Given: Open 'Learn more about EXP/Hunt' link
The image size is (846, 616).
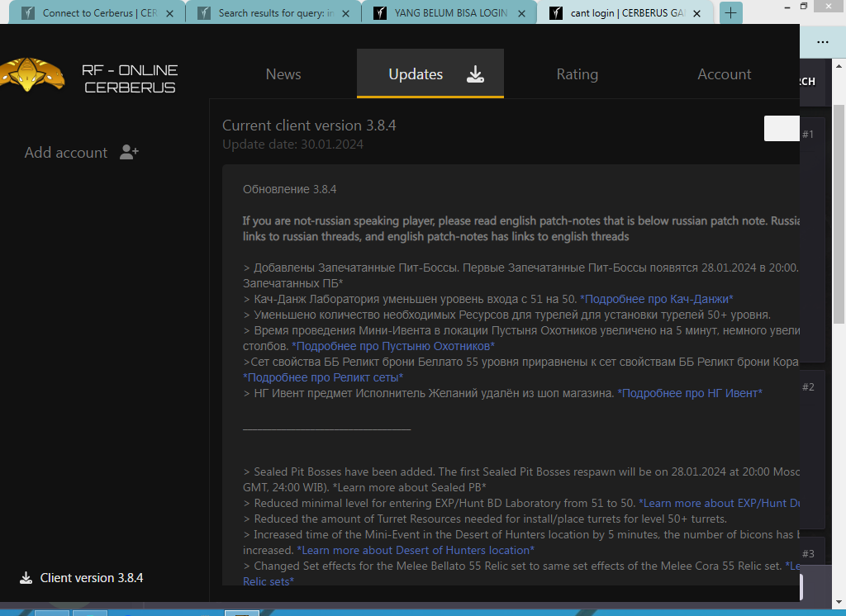Looking at the screenshot, I should (x=719, y=503).
